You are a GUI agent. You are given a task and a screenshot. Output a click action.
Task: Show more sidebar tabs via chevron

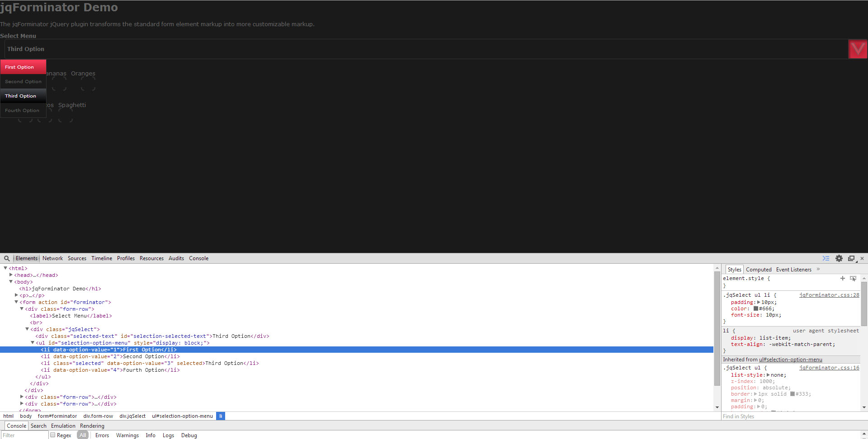coord(818,269)
